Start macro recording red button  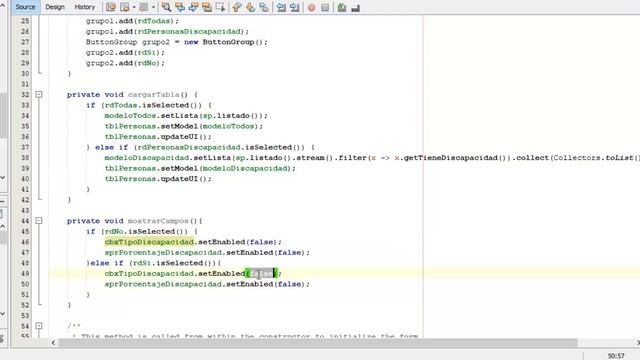(311, 7)
